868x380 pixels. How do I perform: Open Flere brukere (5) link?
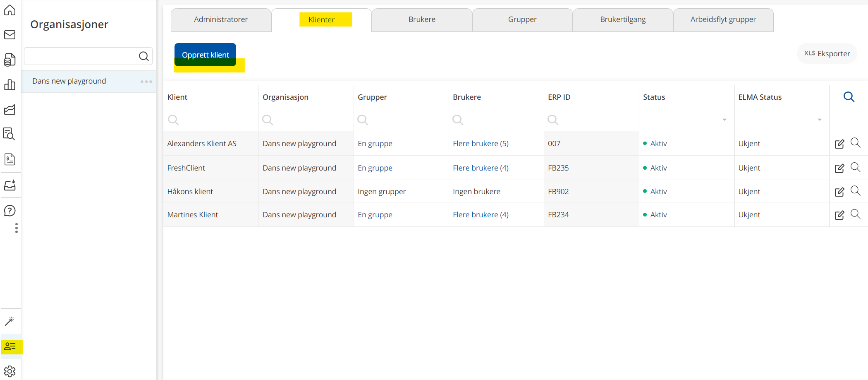coord(481,144)
